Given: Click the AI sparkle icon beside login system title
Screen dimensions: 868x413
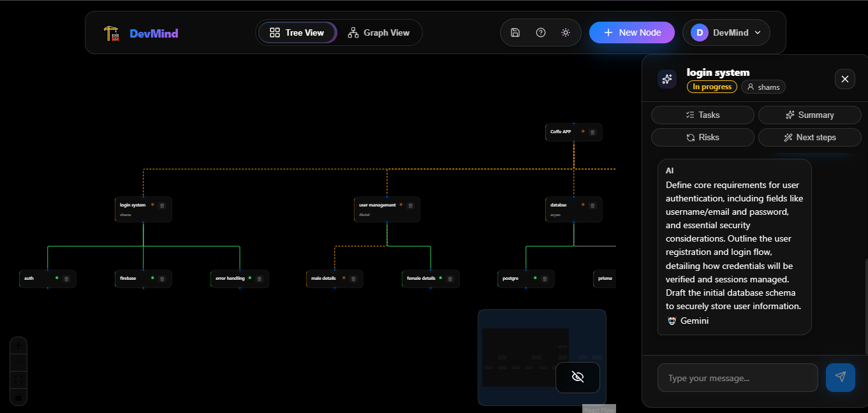Looking at the screenshot, I should point(667,79).
